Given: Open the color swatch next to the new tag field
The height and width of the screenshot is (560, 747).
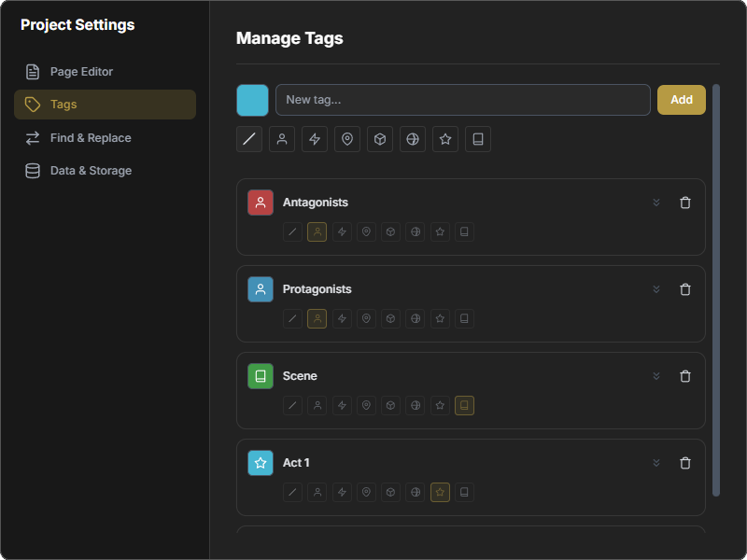Looking at the screenshot, I should (253, 99).
